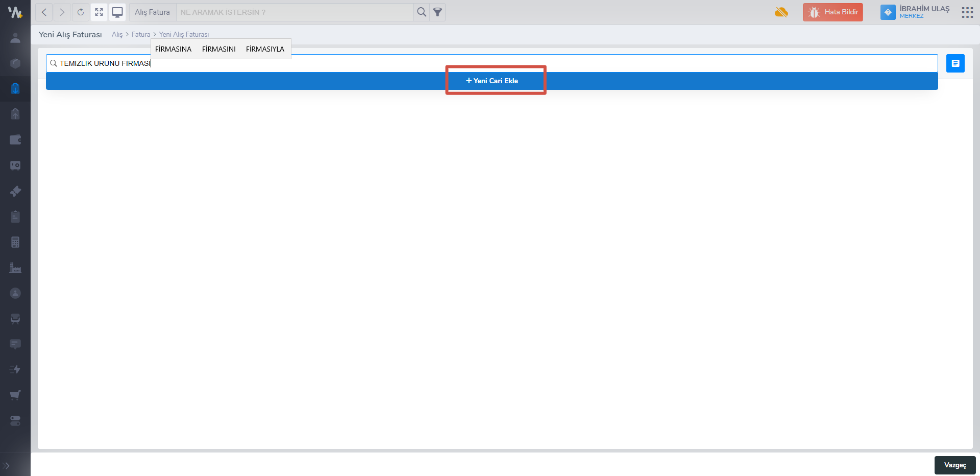Click the magnifier search icon
The image size is (980, 476).
click(421, 12)
